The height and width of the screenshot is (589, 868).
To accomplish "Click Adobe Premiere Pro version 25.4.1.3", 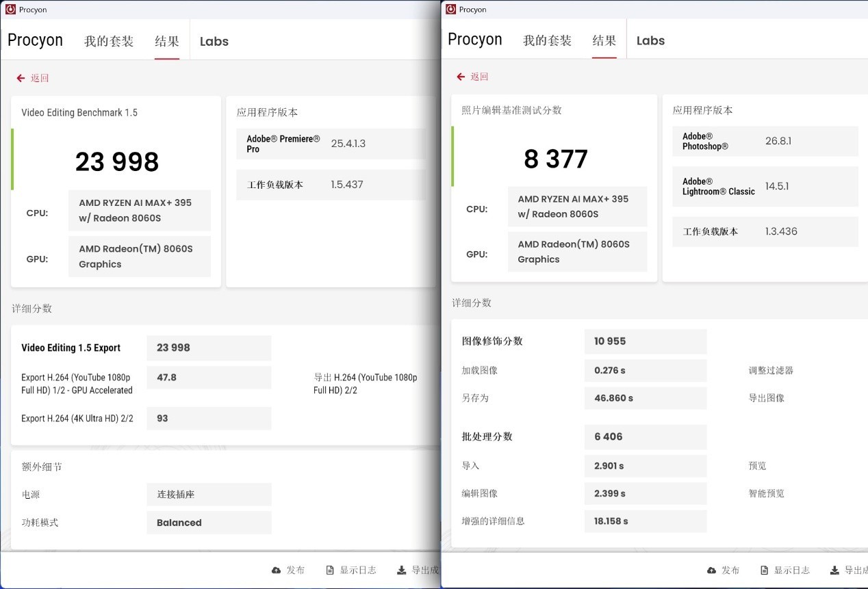I will pyautogui.click(x=348, y=144).
